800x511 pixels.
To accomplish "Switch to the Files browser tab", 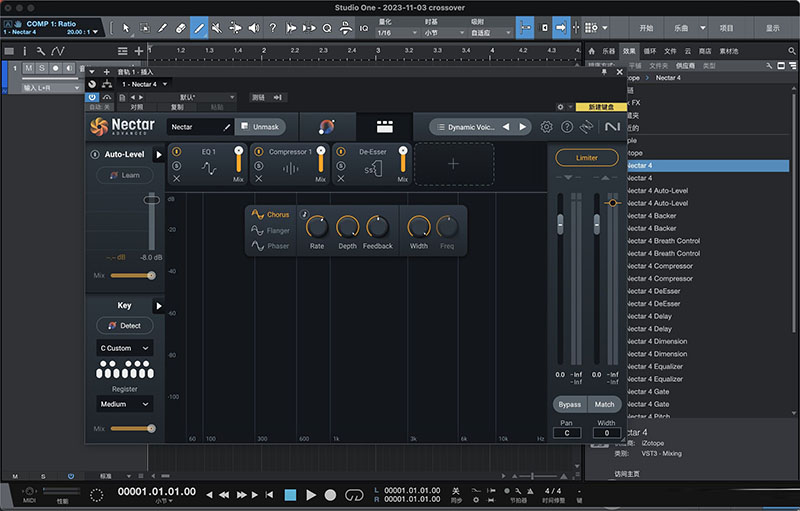I will click(670, 51).
